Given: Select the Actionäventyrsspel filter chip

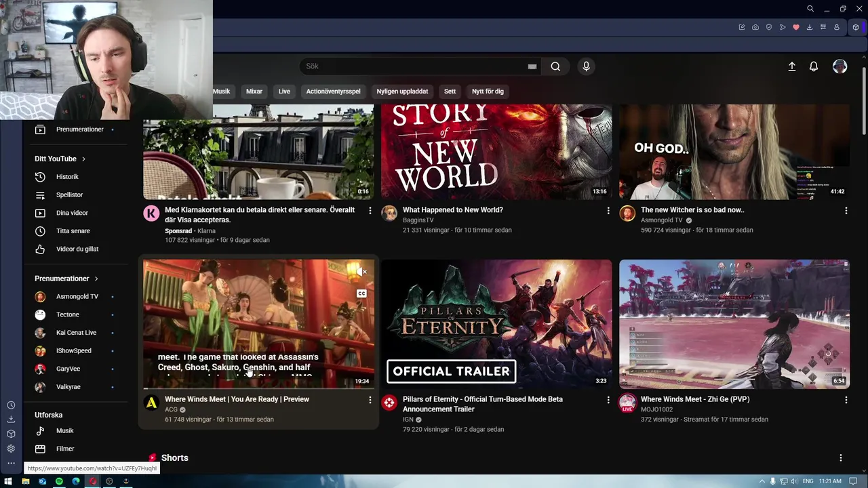Looking at the screenshot, I should coord(333,91).
